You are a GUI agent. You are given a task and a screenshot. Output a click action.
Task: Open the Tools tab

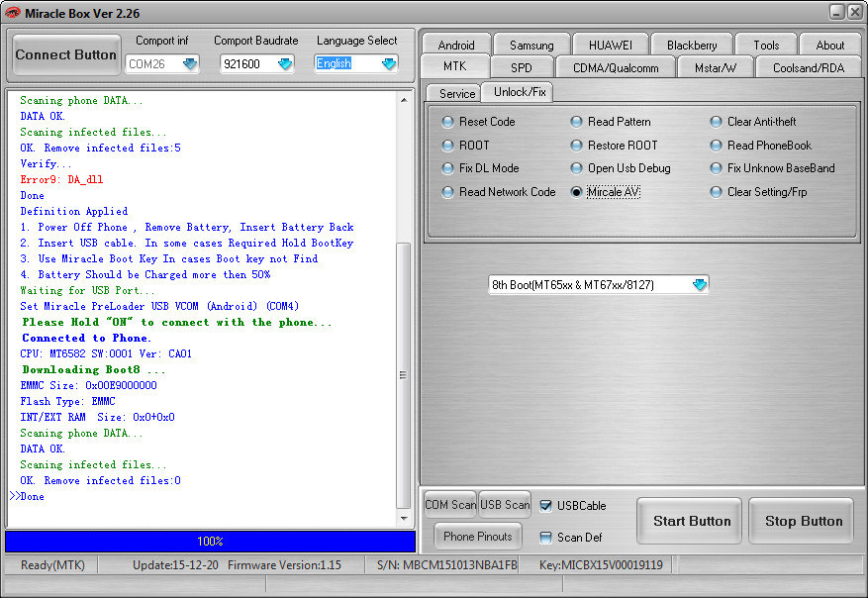pyautogui.click(x=766, y=45)
